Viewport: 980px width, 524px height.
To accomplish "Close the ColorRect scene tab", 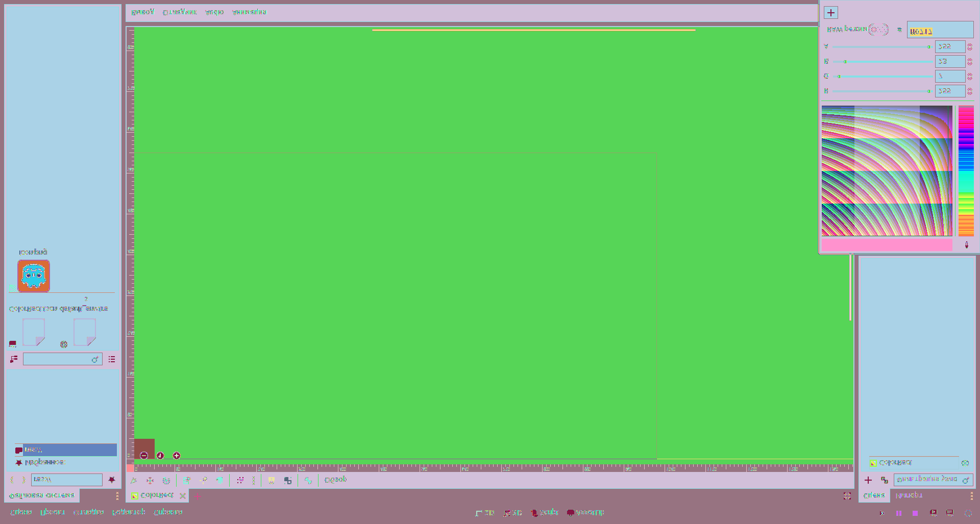I will click(x=183, y=496).
